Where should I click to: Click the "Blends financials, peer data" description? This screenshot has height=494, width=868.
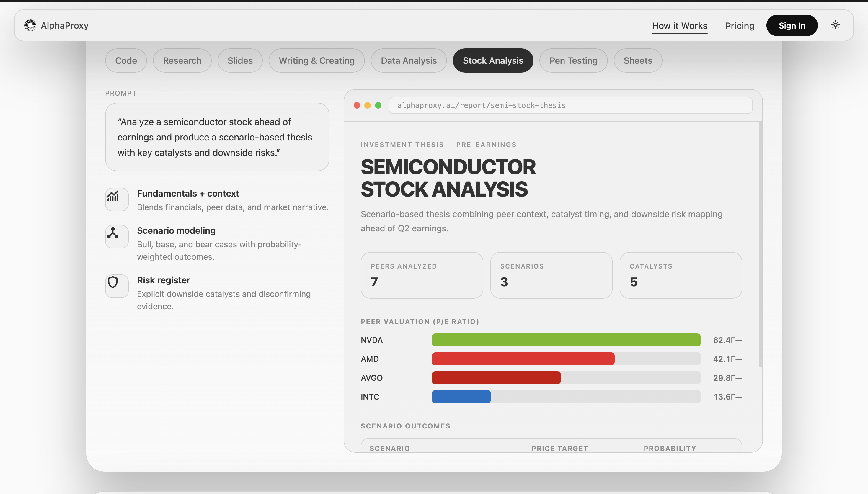click(x=233, y=207)
